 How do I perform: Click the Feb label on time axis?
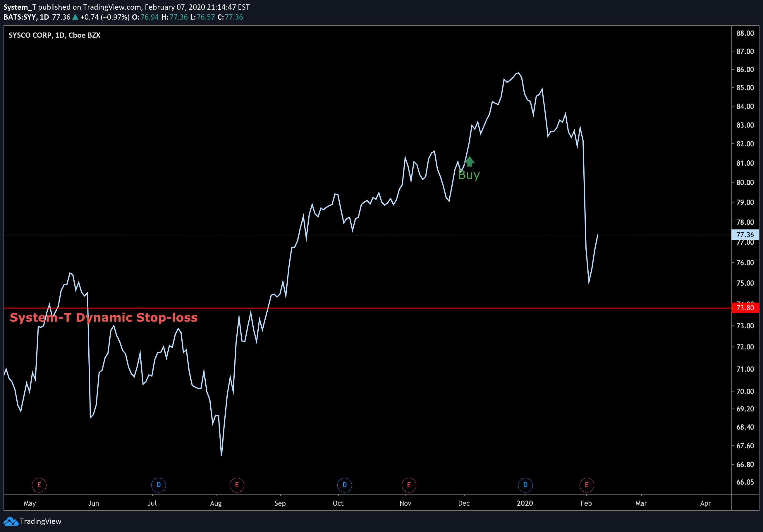[x=586, y=503]
